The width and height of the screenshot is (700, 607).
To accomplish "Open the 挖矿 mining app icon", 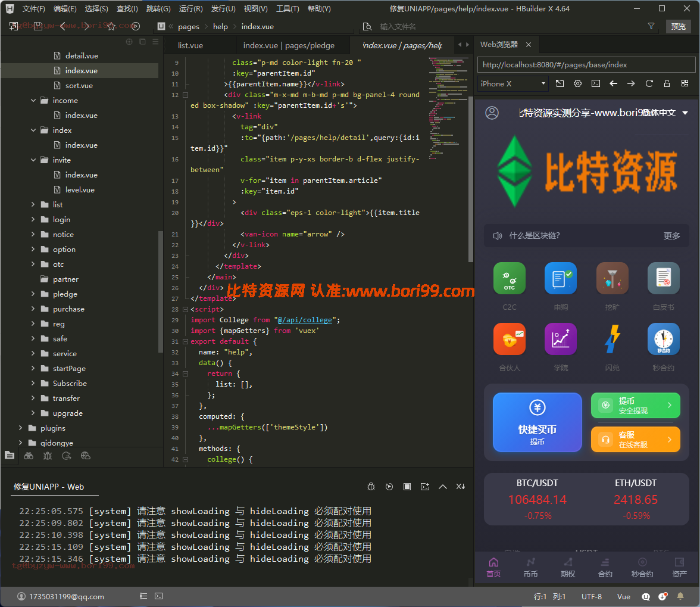I will point(612,278).
